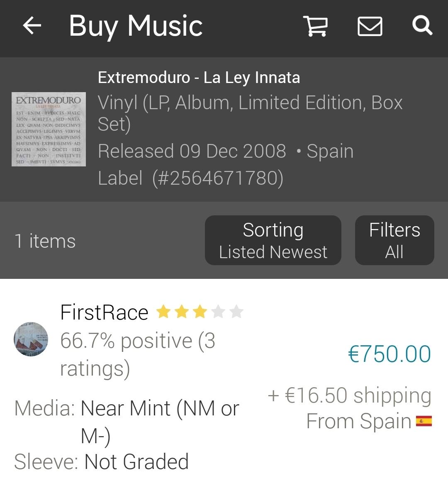The height and width of the screenshot is (493, 448).
Task: Tap the search magnifier icon
Action: [422, 26]
